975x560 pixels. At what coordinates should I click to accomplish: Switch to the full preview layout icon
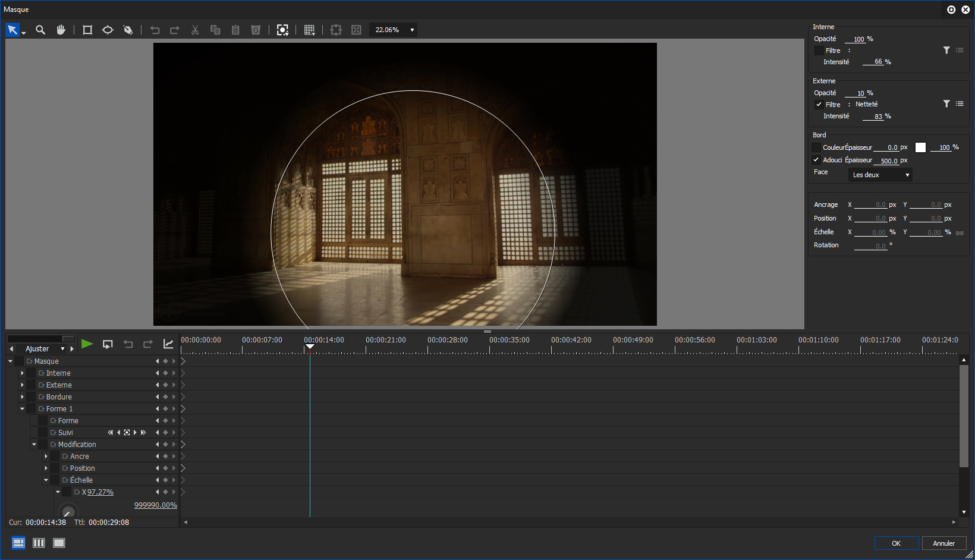[59, 543]
